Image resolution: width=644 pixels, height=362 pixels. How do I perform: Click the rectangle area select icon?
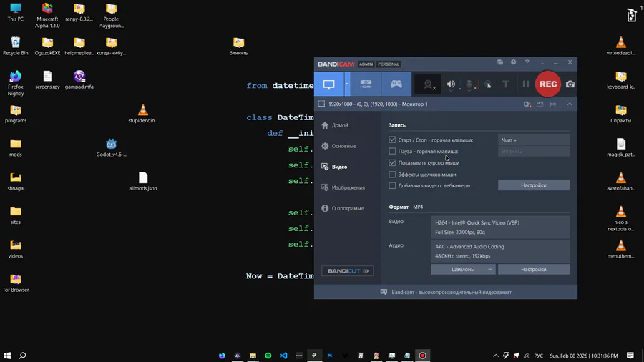tap(321, 104)
